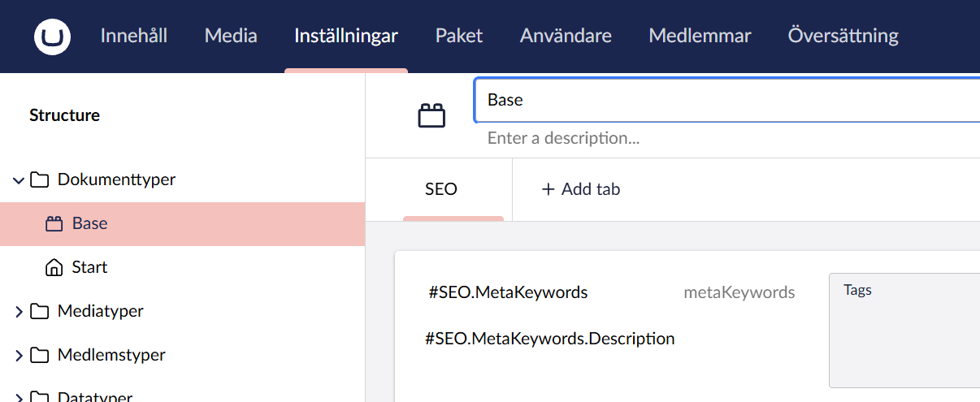Click Add tab button

580,189
